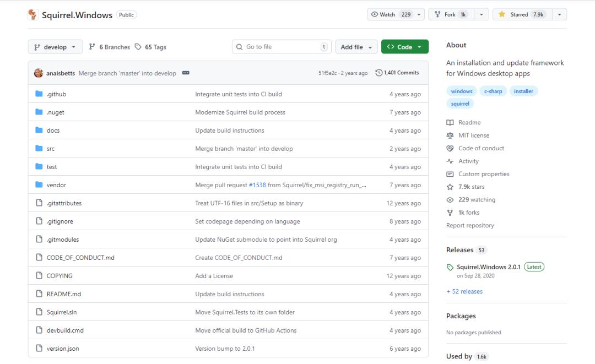Click the ellipsis icon beside the commit message
This screenshot has height=364, width=595.
click(186, 73)
